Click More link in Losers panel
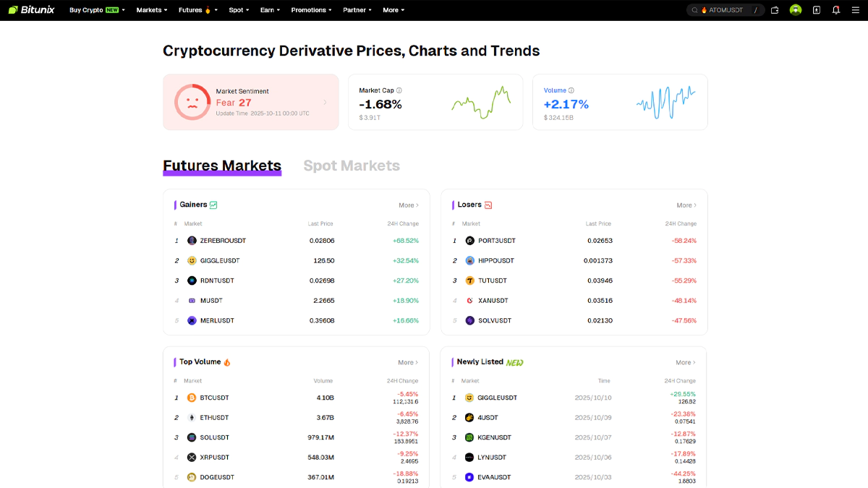The height and width of the screenshot is (488, 868). (x=686, y=205)
